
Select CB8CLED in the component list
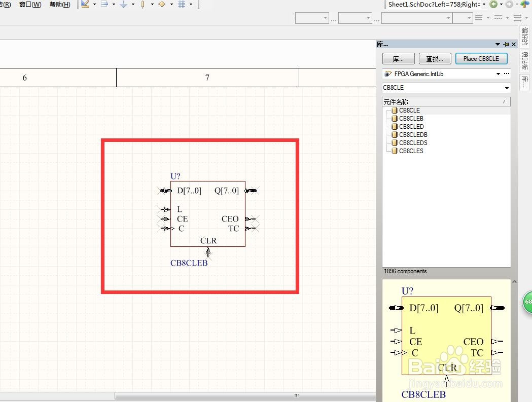coord(411,127)
